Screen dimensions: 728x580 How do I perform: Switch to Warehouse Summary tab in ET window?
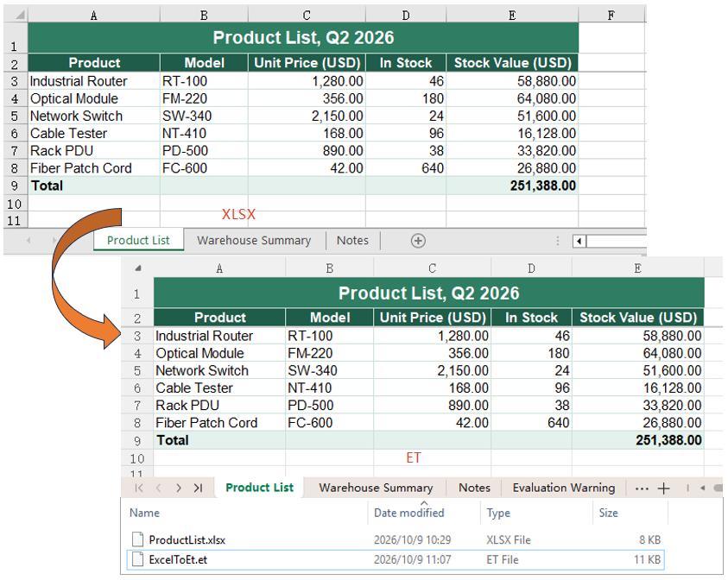point(376,488)
